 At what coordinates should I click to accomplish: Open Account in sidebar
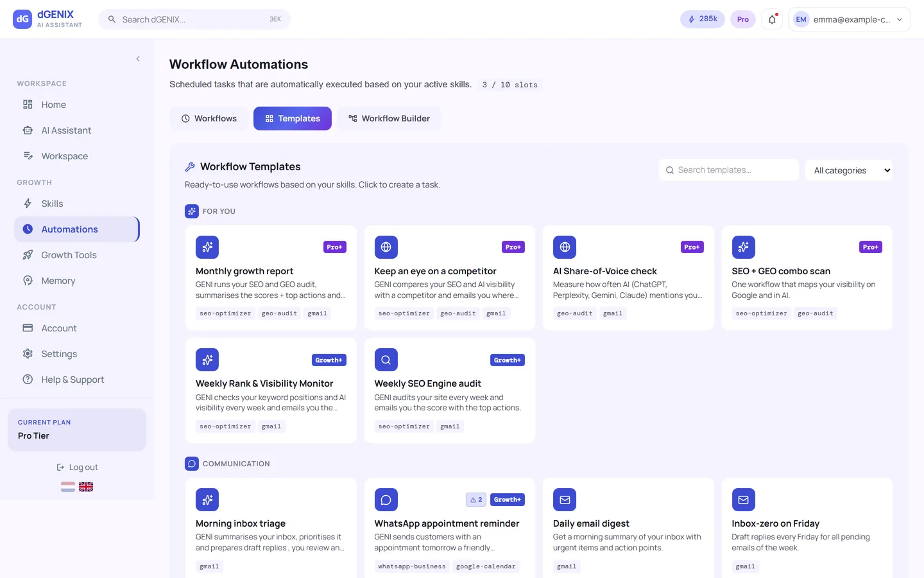[76, 328]
